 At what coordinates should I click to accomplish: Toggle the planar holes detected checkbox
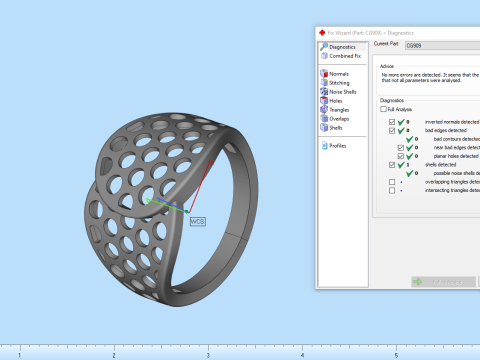tap(401, 156)
